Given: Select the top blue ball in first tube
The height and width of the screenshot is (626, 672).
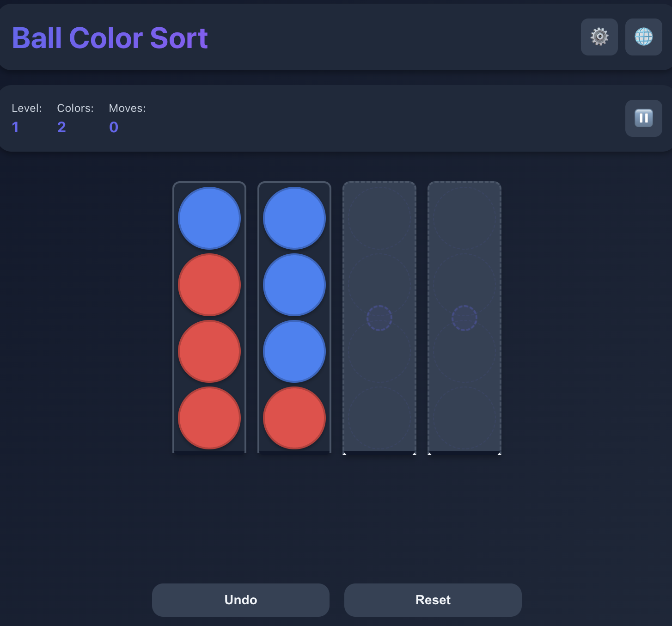Looking at the screenshot, I should pos(209,218).
